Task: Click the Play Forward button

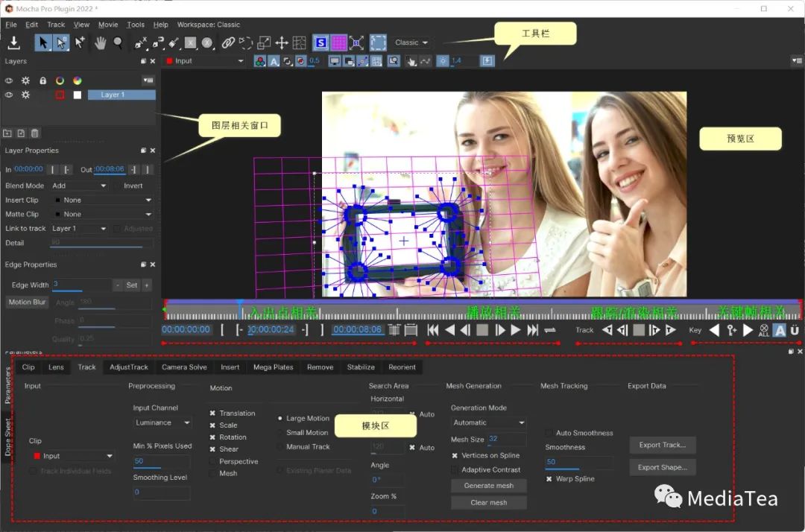Action: [x=516, y=330]
